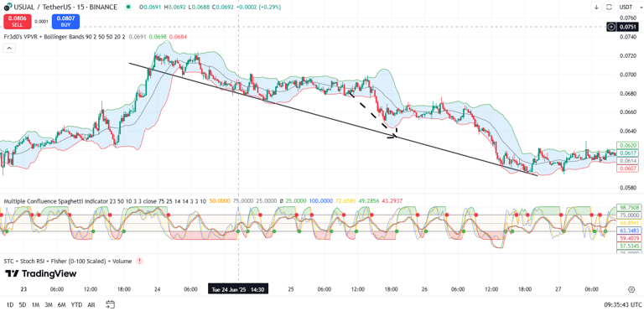Click the orange 50.0000 indicator value
The image size is (644, 311).
point(220,201)
